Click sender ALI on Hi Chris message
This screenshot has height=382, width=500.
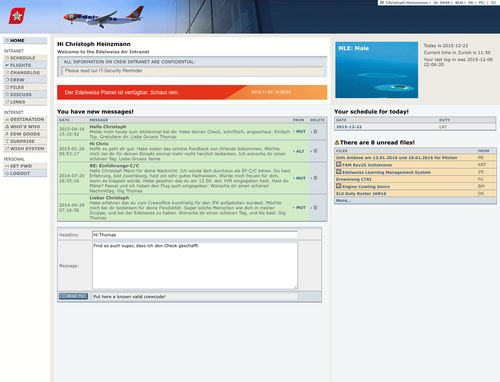click(300, 151)
